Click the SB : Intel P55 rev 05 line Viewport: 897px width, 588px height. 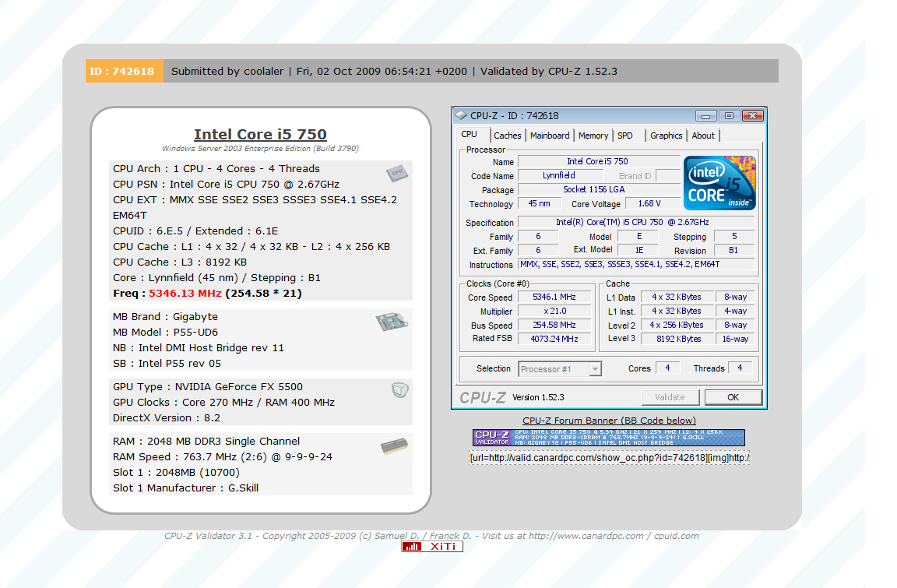tap(167, 363)
